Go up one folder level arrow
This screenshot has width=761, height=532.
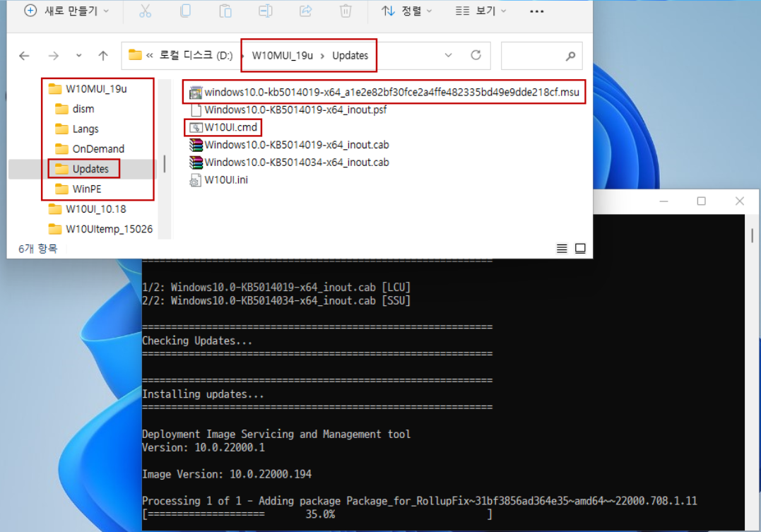click(x=103, y=56)
